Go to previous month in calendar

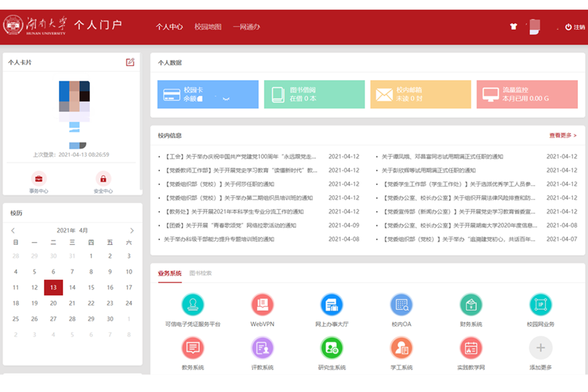[x=13, y=231]
